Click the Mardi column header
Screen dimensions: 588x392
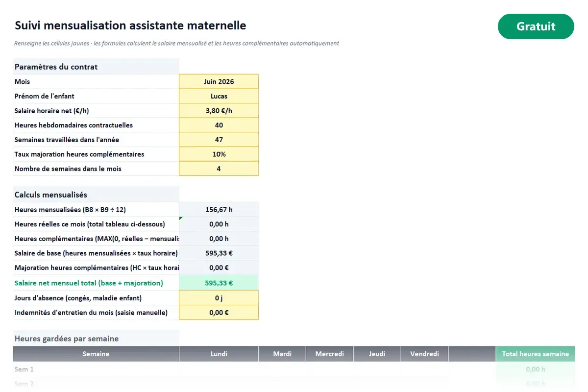coord(282,354)
